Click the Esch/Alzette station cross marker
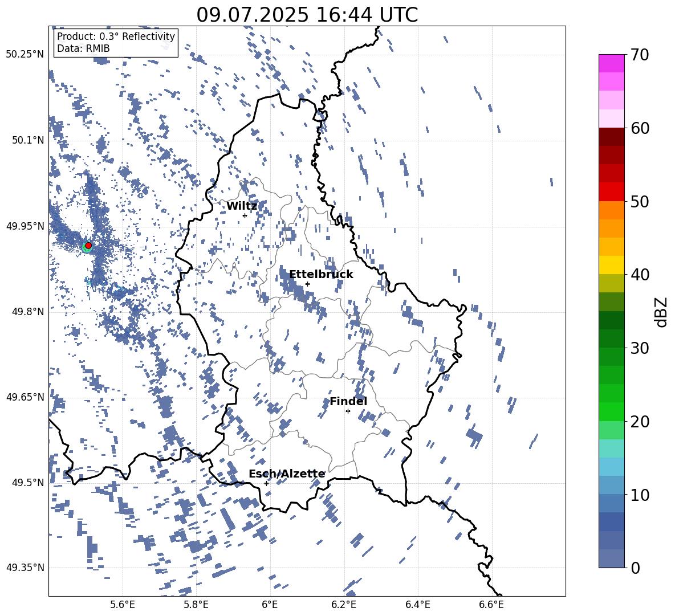 coord(266,483)
